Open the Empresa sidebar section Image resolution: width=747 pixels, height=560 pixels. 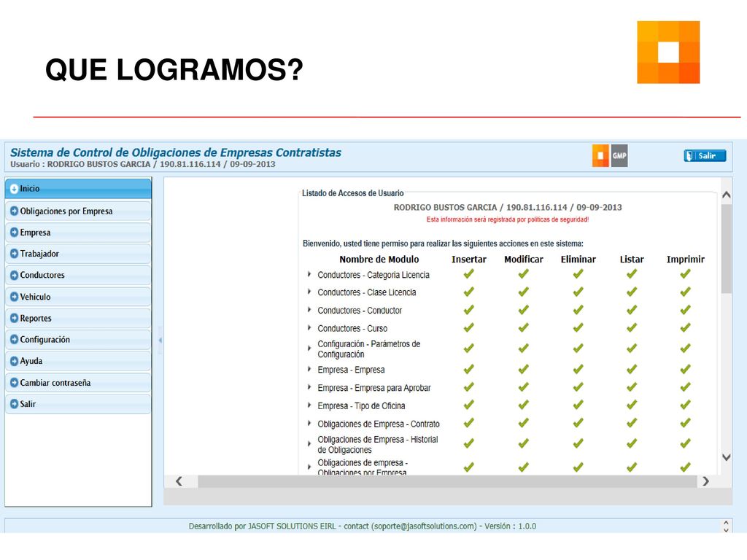pos(78,233)
